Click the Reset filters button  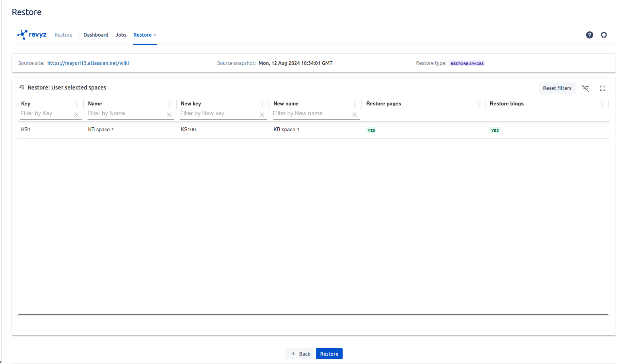(557, 88)
